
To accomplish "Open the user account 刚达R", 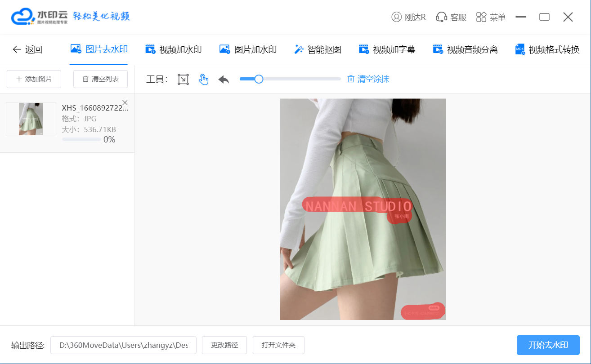I will (x=408, y=17).
